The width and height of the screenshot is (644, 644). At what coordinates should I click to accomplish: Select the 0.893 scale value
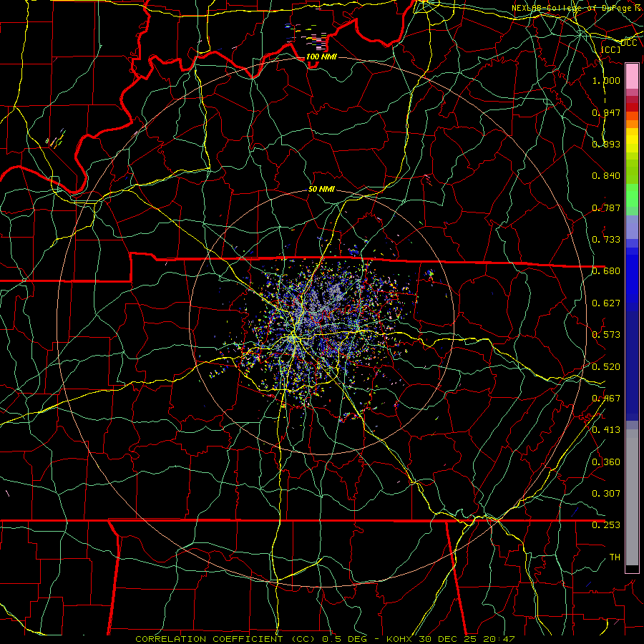click(x=606, y=144)
